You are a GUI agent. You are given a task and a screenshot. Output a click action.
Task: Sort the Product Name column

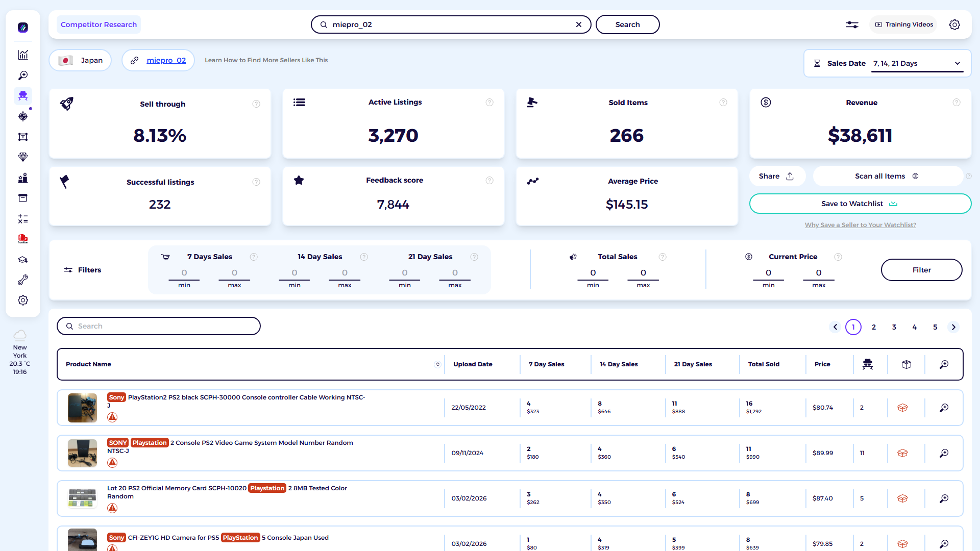pos(437,364)
